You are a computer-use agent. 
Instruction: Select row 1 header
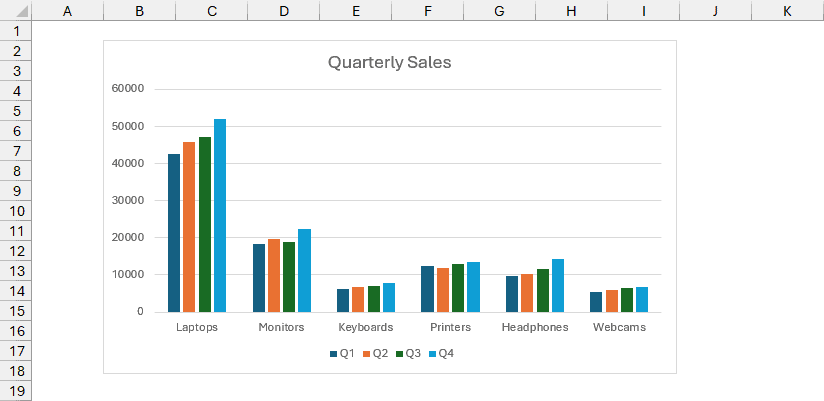pyautogui.click(x=16, y=31)
